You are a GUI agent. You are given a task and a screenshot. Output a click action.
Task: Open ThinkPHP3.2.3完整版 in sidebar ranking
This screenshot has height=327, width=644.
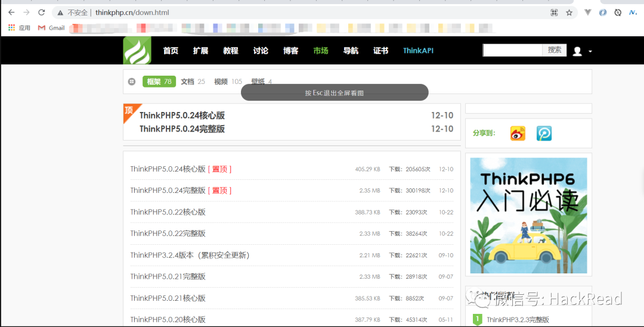pyautogui.click(x=518, y=320)
